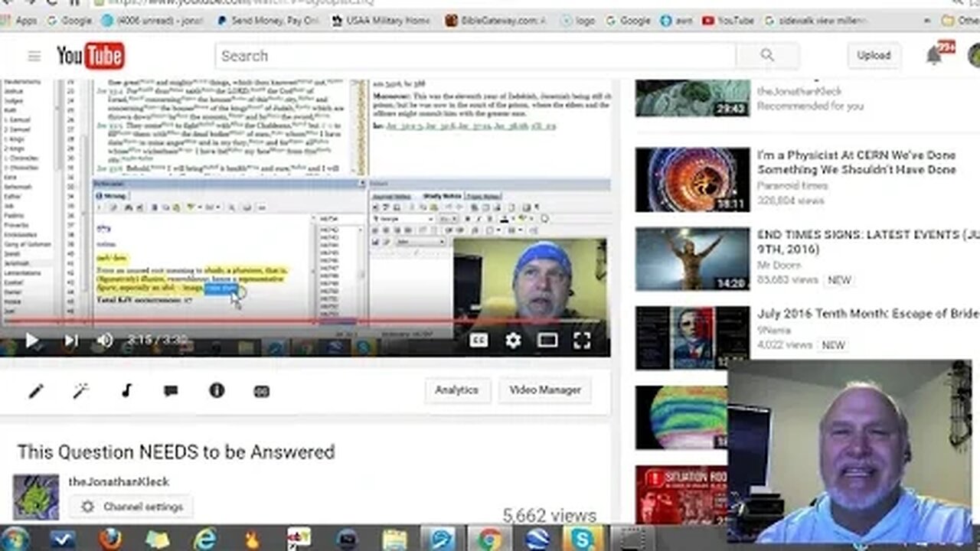Open the USAA Military Home bookmark
The image size is (980, 551).
coord(381,21)
